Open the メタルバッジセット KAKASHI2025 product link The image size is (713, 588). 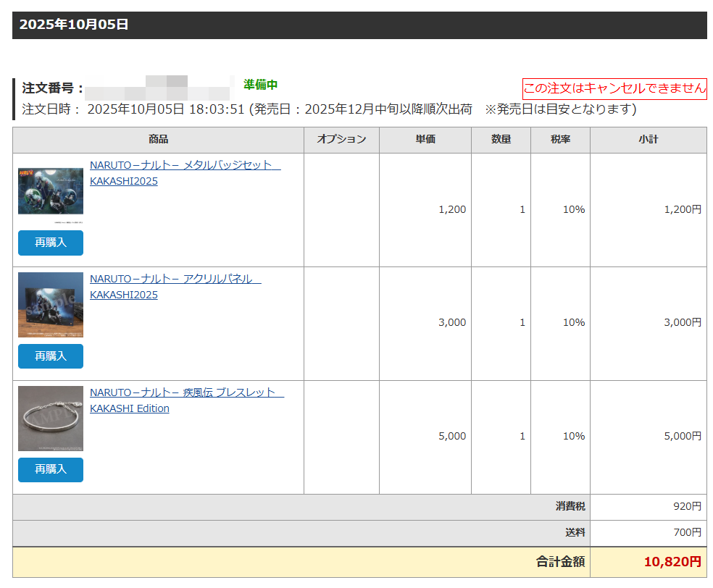coord(184,165)
